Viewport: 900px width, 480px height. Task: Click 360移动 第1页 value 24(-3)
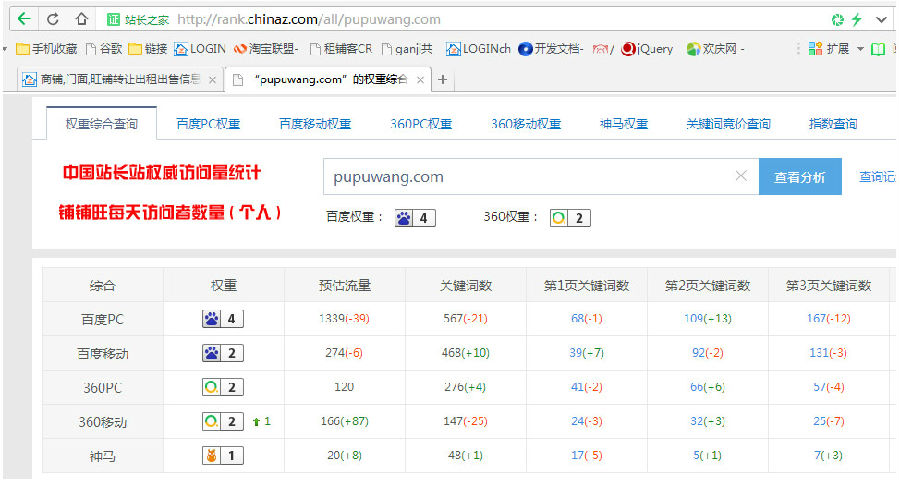587,421
